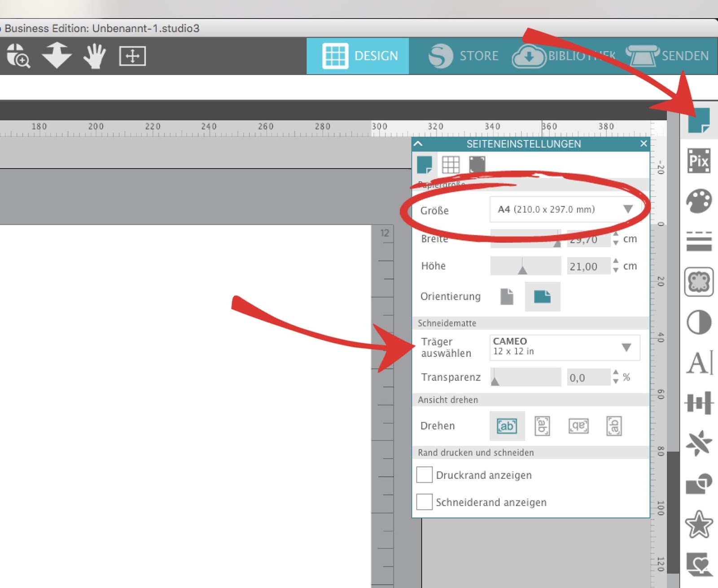Open the Größe paper size dropdown
Viewport: 718px width, 588px height.
click(565, 209)
